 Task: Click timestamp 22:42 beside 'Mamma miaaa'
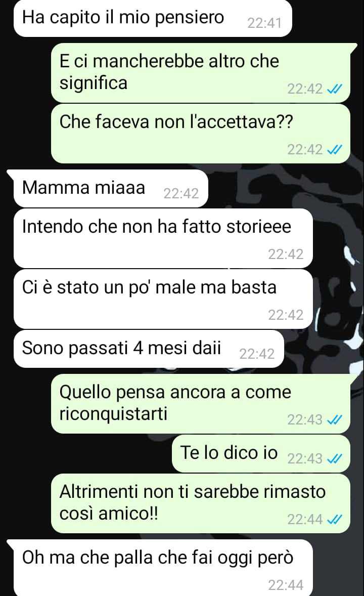pos(181,193)
